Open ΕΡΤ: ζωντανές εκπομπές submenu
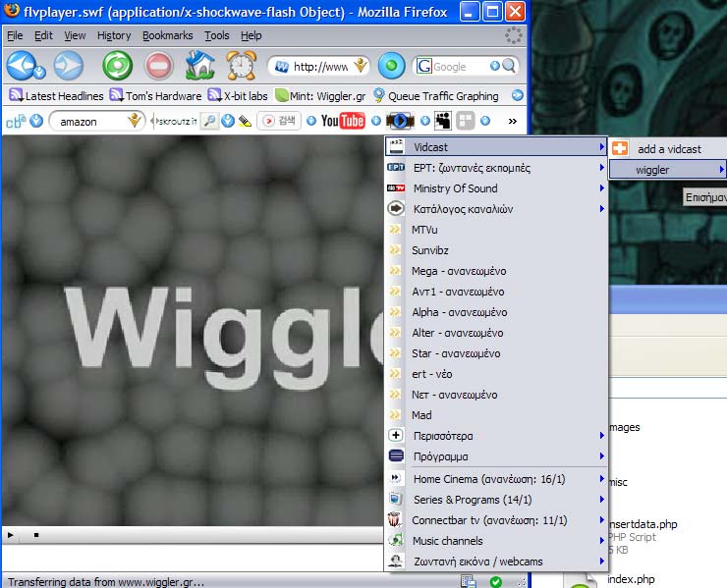The width and height of the screenshot is (727, 588). point(496,168)
